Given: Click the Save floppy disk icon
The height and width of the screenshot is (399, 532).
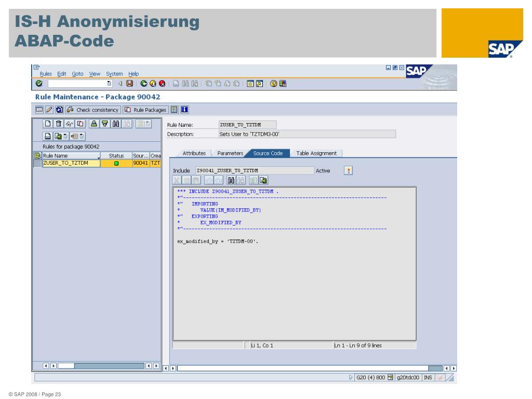Looking at the screenshot, I should 129,84.
